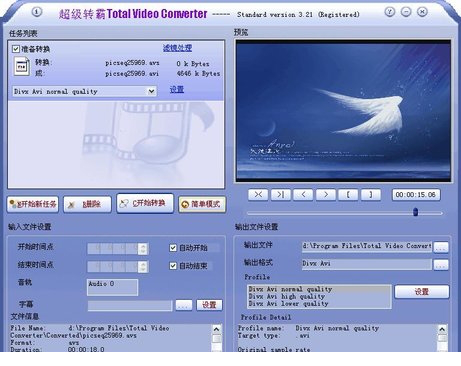The image size is (461, 366).
Task: Click the cut (scissors) preview control
Action: [x=258, y=194]
